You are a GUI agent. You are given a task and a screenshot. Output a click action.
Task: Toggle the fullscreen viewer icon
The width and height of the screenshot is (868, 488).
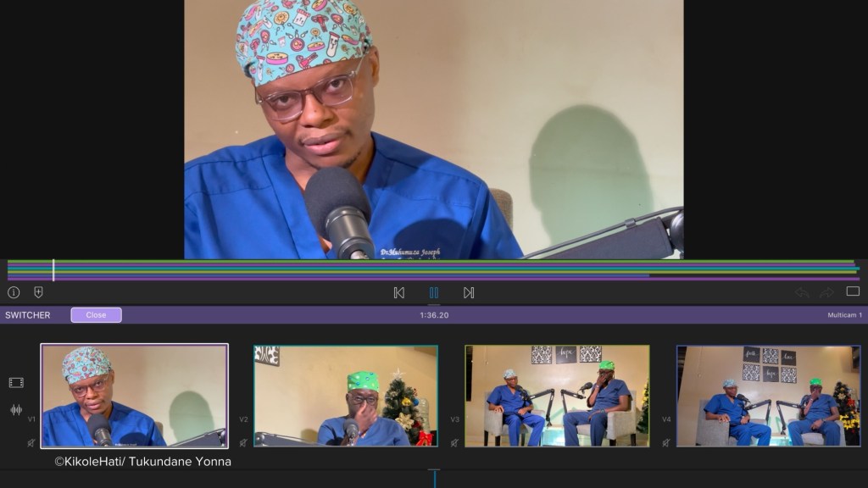853,291
